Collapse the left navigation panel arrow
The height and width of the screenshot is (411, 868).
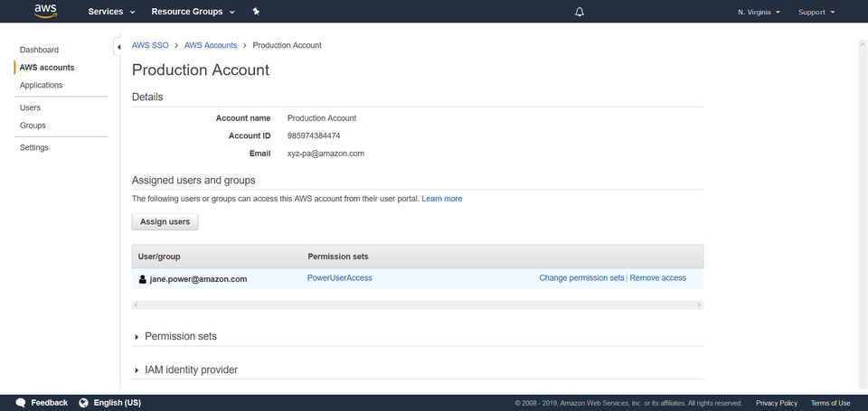pos(118,47)
